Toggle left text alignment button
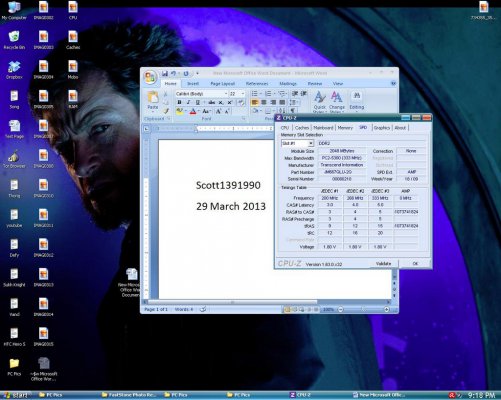The height and width of the screenshot is (400, 501). (255, 102)
